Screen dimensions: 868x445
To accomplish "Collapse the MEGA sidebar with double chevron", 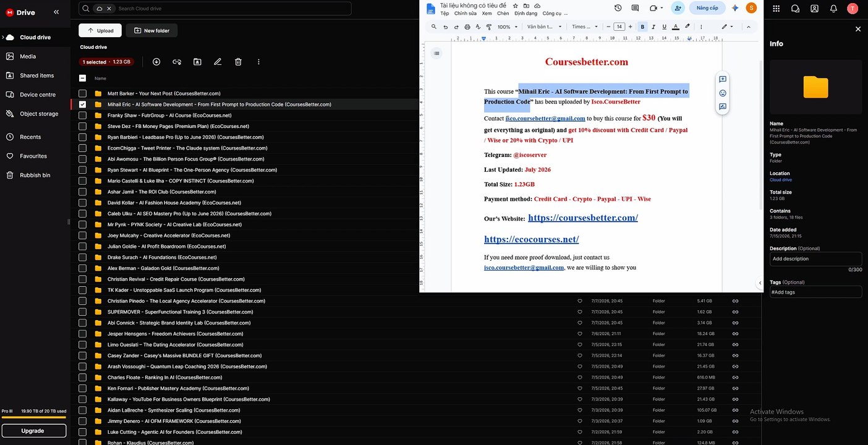I will [56, 12].
